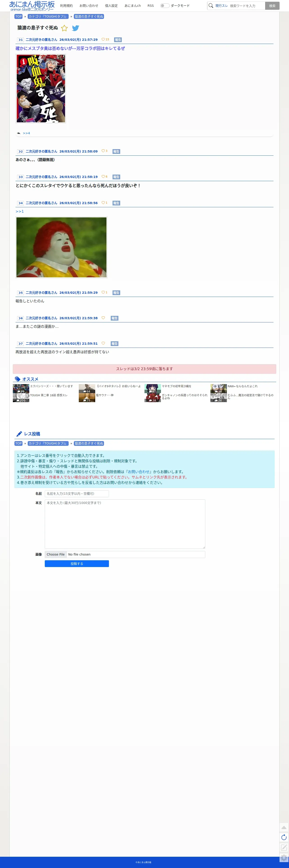Click the star icon to favorite this thread

pyautogui.click(x=64, y=28)
